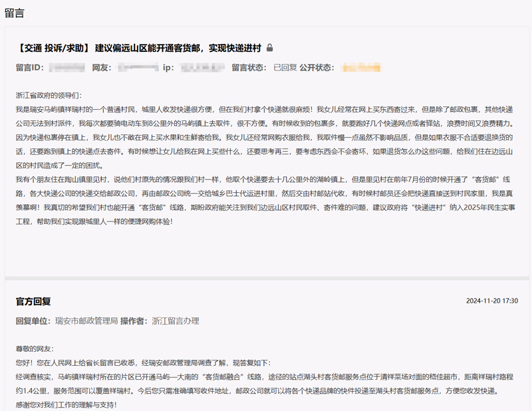532x411 pixels.
Task: Click the reply unit 瑞安市邮政管理局
Action: 86,321
